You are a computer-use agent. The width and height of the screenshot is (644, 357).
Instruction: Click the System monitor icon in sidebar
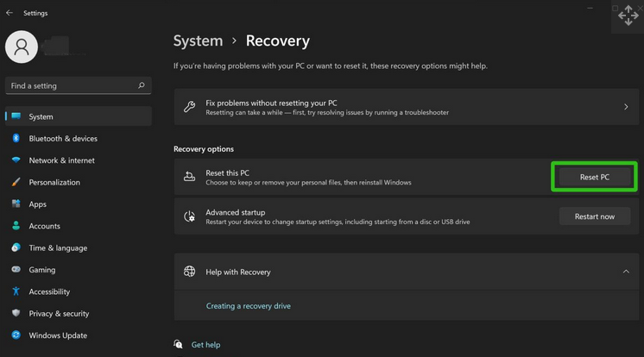pos(16,116)
